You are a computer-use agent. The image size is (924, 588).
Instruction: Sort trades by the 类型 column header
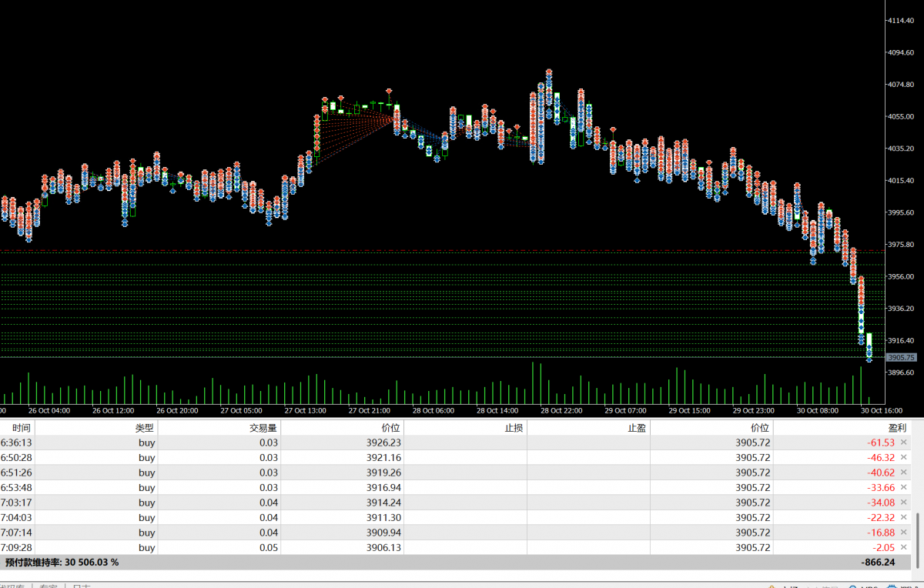[96, 428]
